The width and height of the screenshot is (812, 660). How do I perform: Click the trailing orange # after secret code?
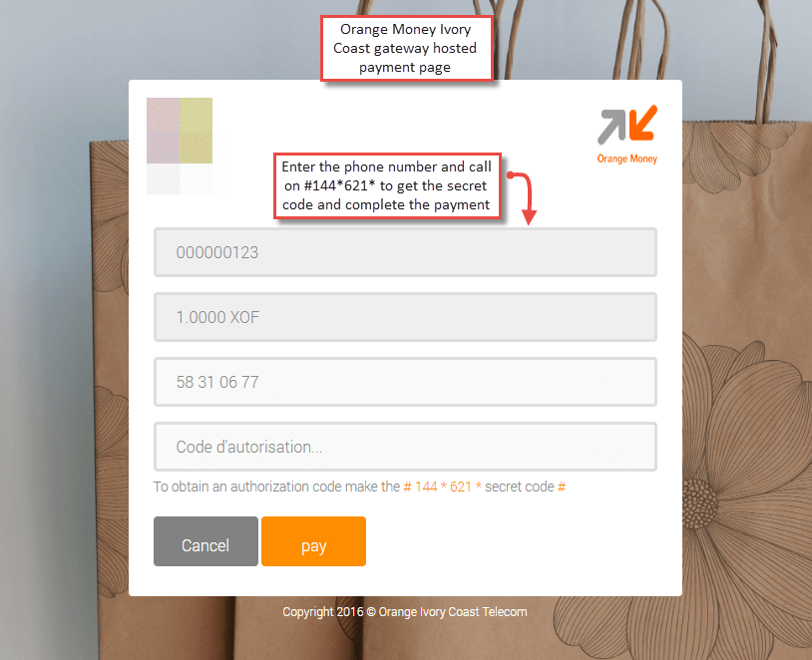coord(562,487)
